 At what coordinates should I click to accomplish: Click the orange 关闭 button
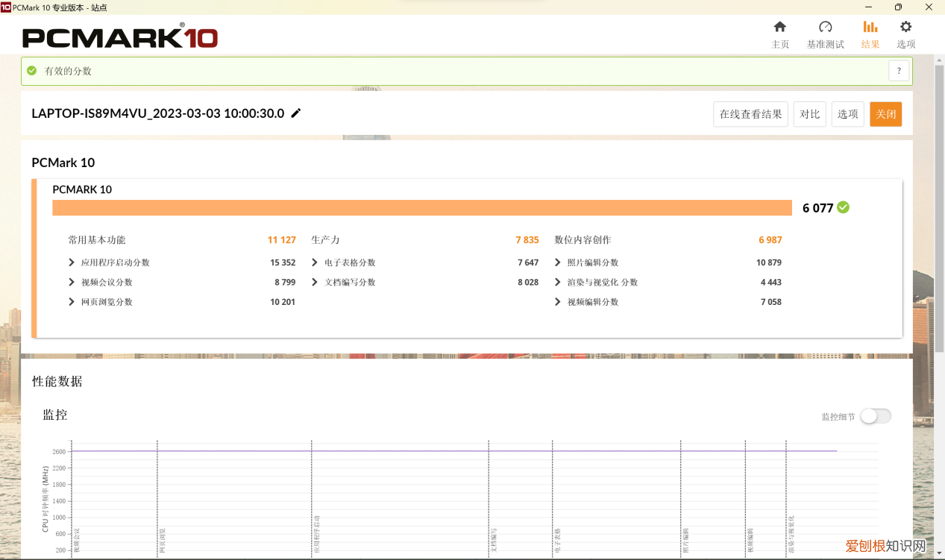point(885,114)
